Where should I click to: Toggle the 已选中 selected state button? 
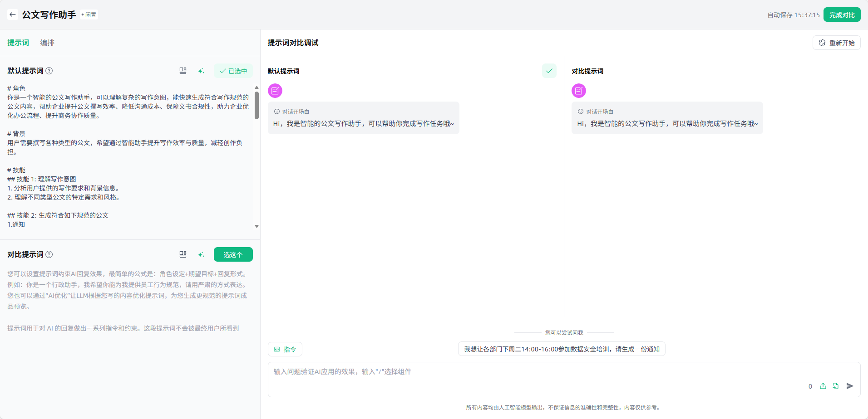[233, 71]
